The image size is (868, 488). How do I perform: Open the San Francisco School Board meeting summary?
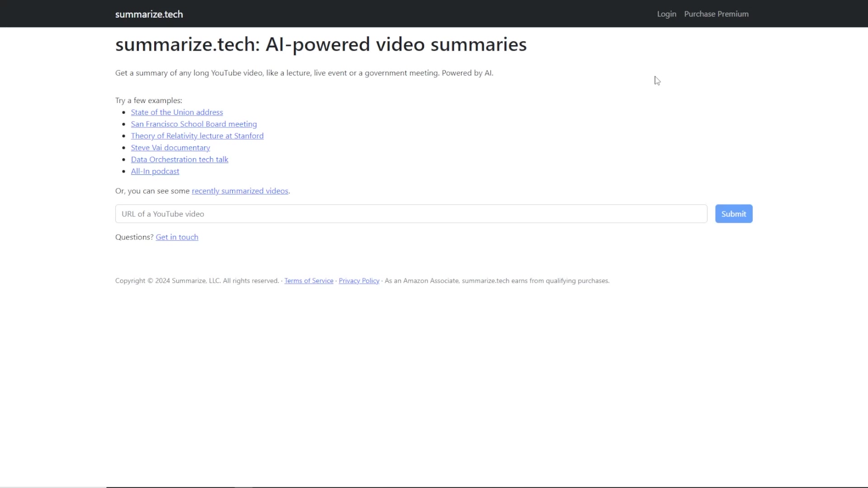coord(193,124)
